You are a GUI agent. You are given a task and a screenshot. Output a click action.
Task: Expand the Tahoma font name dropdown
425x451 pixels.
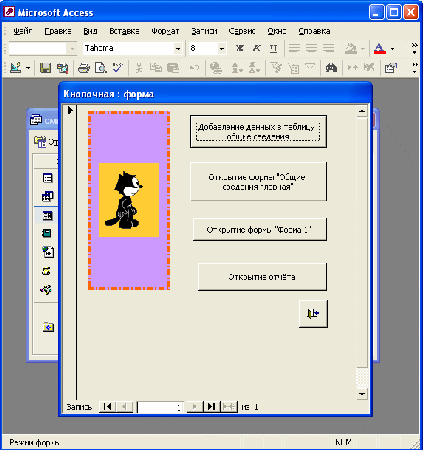tap(178, 49)
